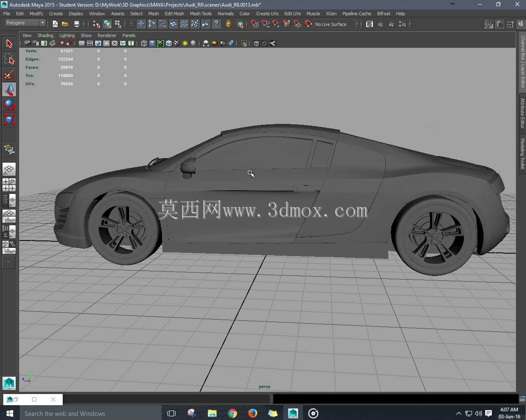
Task: Open the Channel Box / Layer Editor tab
Action: click(x=522, y=62)
